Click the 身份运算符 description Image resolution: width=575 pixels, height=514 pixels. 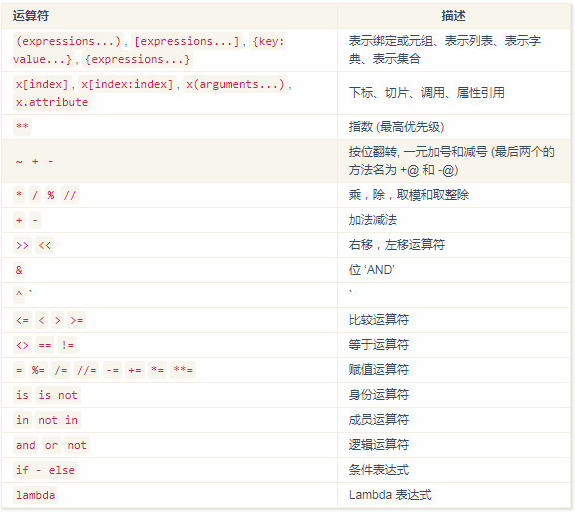pos(379,394)
